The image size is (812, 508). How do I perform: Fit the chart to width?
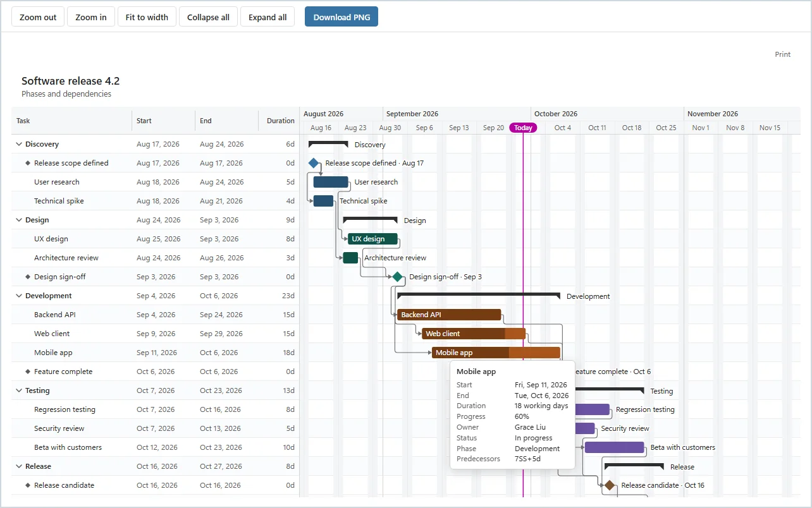147,17
